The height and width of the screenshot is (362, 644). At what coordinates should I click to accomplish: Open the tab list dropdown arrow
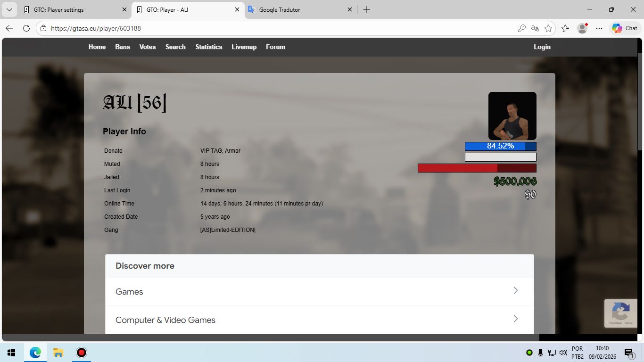coord(9,9)
